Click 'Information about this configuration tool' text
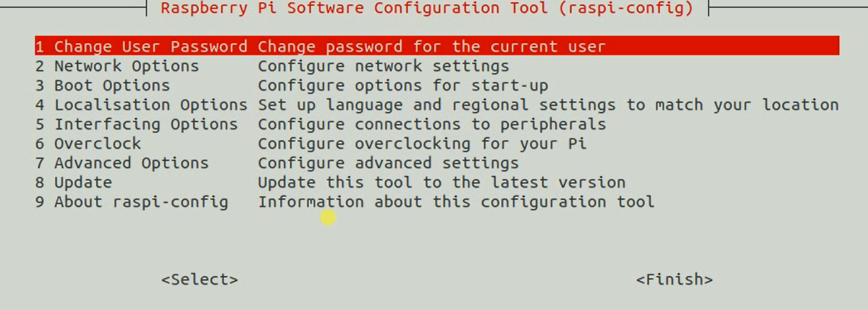Screen dimensions: 868x309 [456, 202]
